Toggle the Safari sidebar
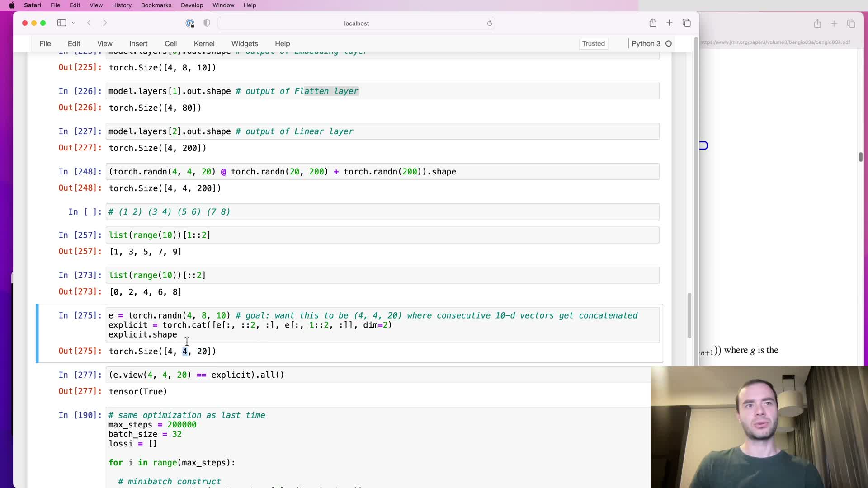The height and width of the screenshot is (488, 868). tap(61, 23)
